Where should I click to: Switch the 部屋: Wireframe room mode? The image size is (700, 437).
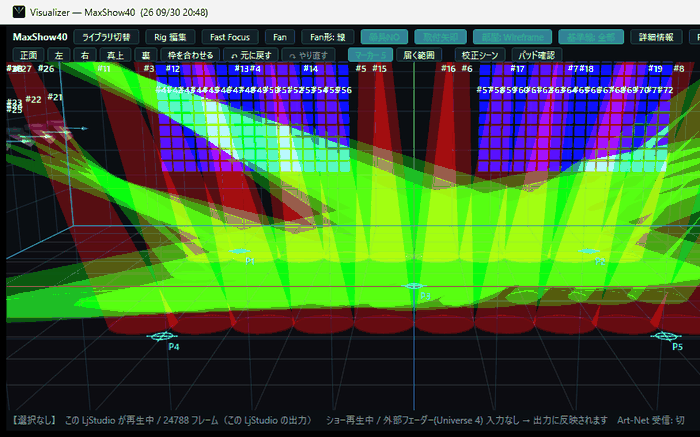tap(512, 37)
